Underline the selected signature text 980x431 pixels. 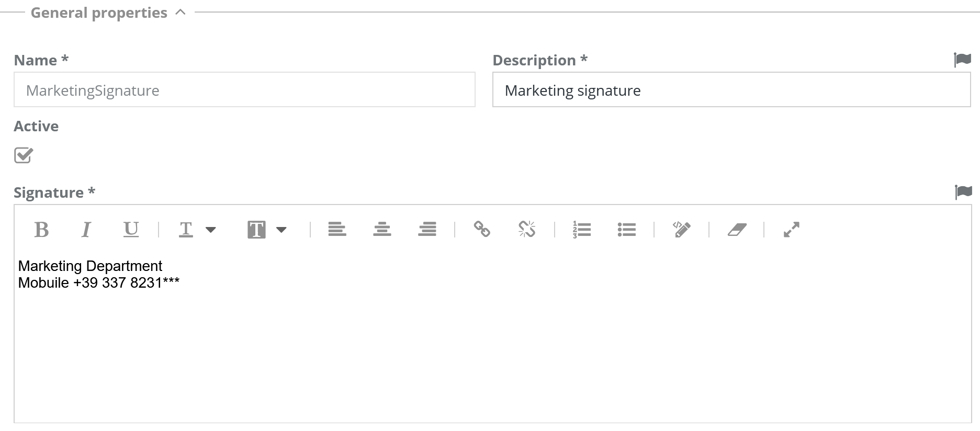pos(131,230)
